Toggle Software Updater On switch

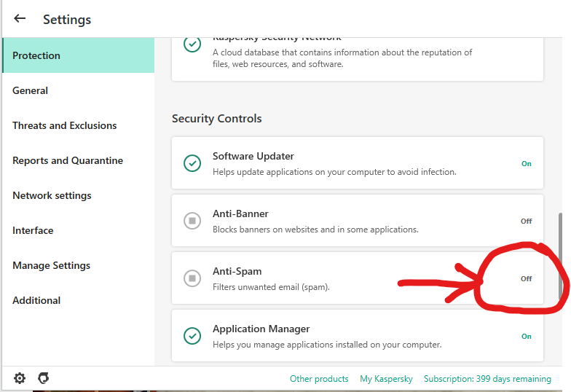(x=526, y=164)
